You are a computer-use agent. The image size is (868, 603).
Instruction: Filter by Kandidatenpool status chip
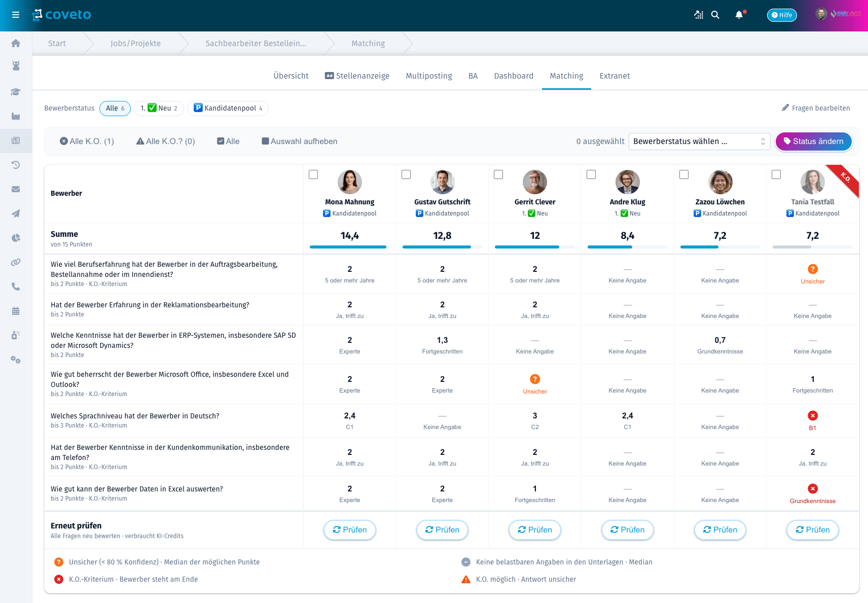228,109
